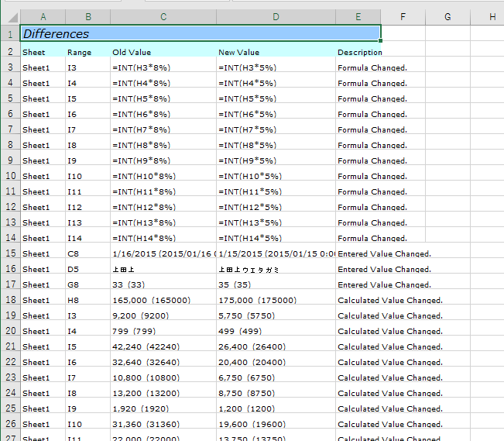Click the 'New Value' header cell

pyautogui.click(x=276, y=52)
